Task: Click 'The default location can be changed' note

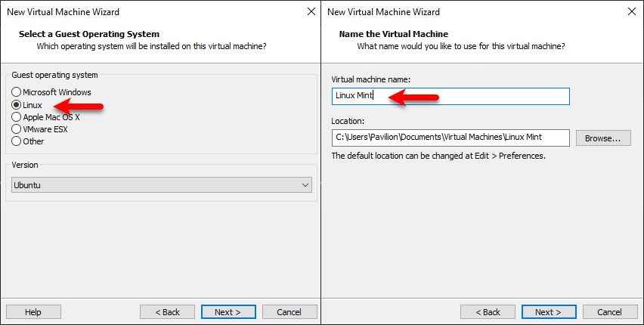Action: [438, 156]
